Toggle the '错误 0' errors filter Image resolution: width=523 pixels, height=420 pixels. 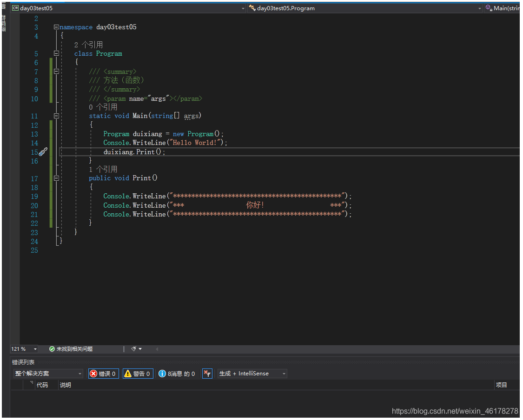103,374
